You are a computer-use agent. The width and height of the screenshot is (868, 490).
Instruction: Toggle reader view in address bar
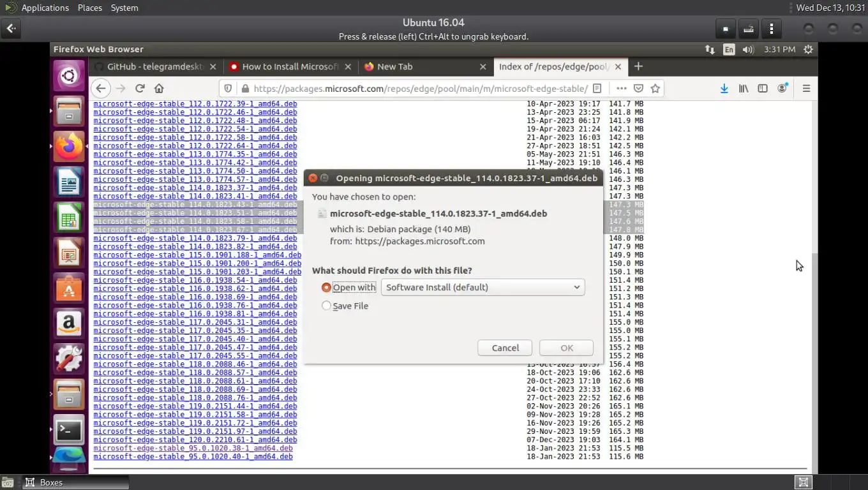click(597, 89)
